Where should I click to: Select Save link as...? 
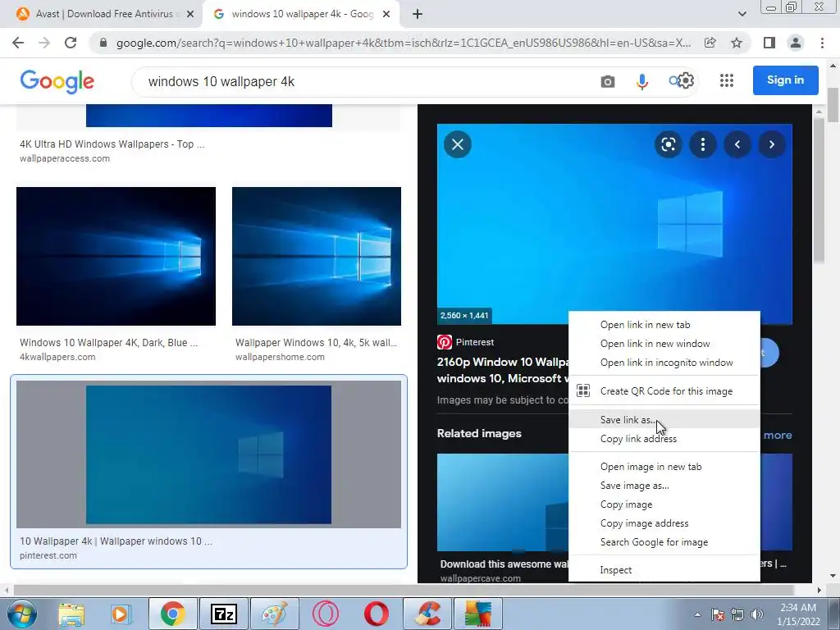pyautogui.click(x=664, y=420)
